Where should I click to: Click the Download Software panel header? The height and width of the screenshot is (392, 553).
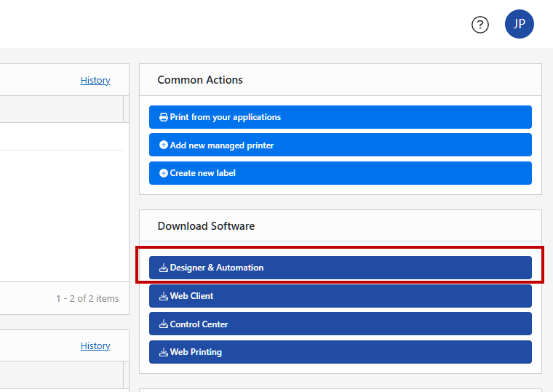(x=341, y=226)
